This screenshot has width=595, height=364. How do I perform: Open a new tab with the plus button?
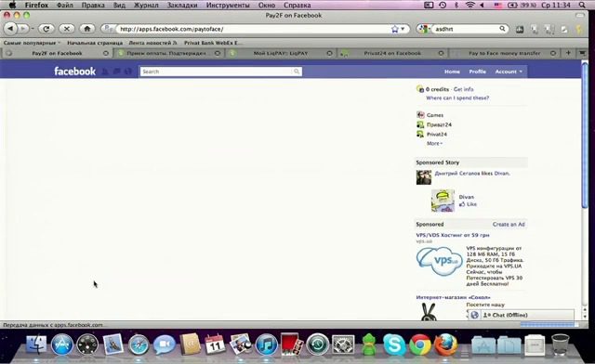point(568,53)
